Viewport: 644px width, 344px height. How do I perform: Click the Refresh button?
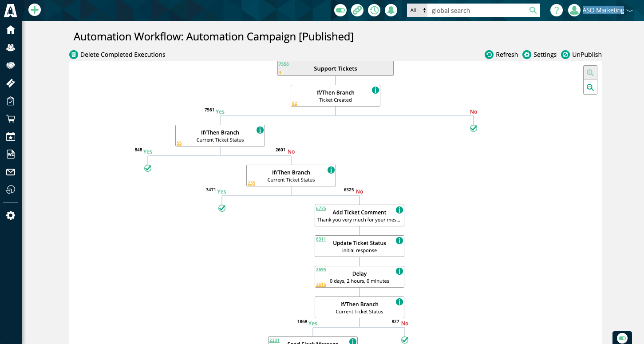click(501, 55)
